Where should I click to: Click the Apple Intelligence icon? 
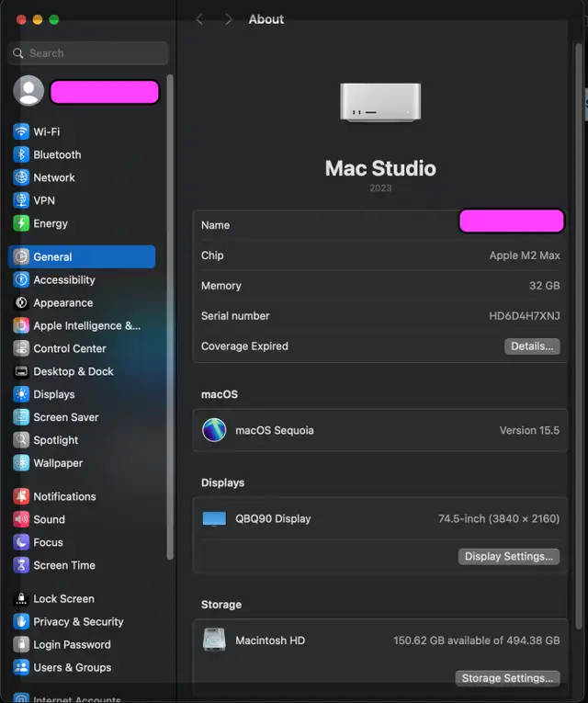pyautogui.click(x=21, y=325)
